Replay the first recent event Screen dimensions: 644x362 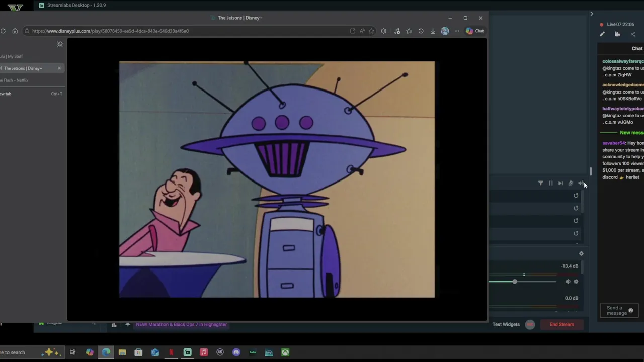(576, 196)
